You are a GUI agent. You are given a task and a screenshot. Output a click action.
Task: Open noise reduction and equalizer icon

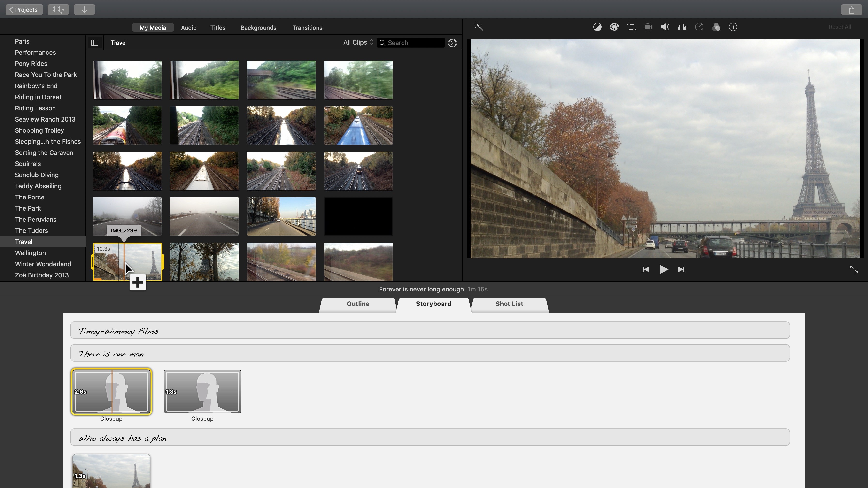coord(682,27)
